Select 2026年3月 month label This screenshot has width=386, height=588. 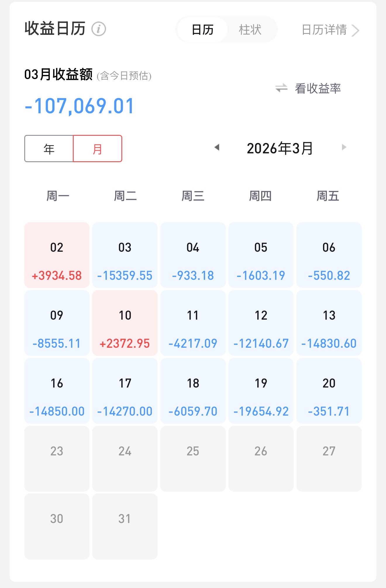pyautogui.click(x=280, y=148)
